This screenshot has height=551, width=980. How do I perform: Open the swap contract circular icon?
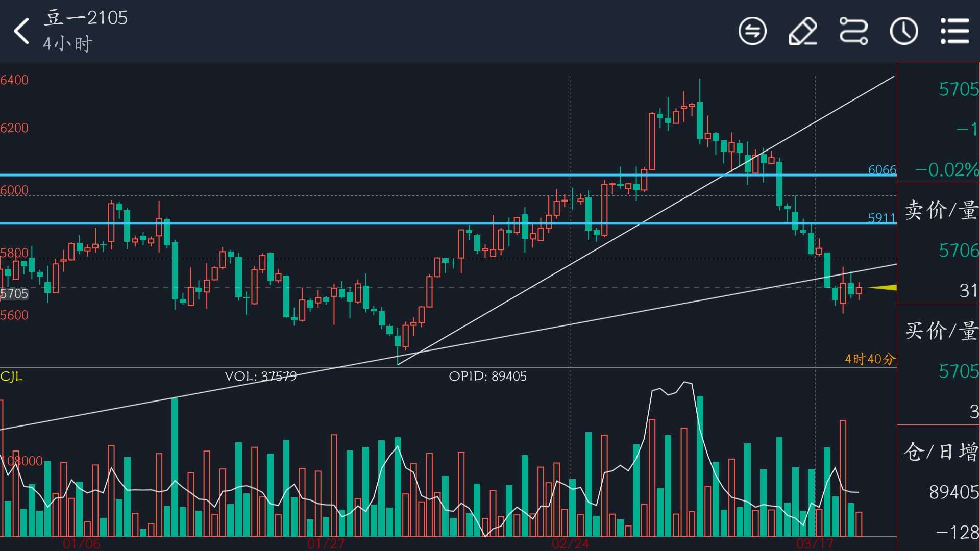(x=752, y=31)
